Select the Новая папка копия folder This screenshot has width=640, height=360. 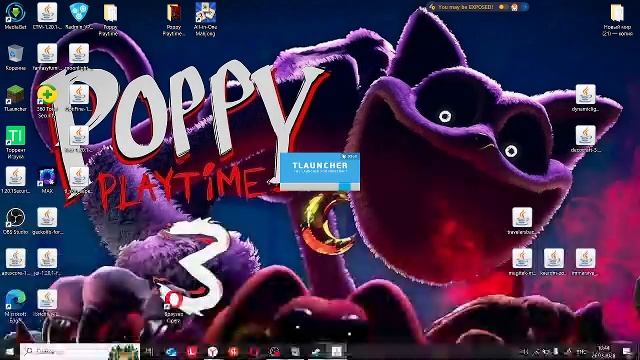pos(617,19)
